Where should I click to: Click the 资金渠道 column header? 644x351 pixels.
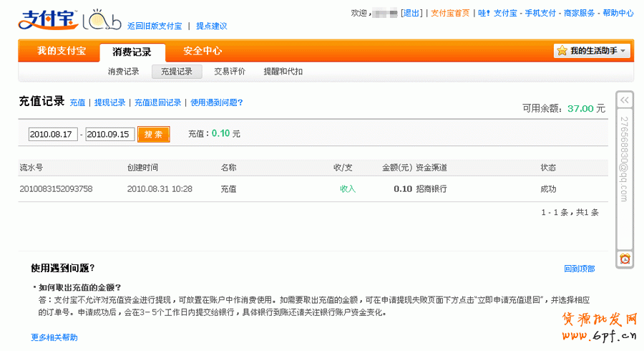pyautogui.click(x=431, y=168)
